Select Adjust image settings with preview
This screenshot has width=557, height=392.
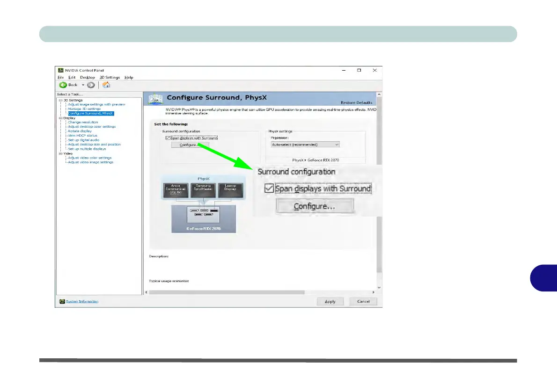click(96, 104)
